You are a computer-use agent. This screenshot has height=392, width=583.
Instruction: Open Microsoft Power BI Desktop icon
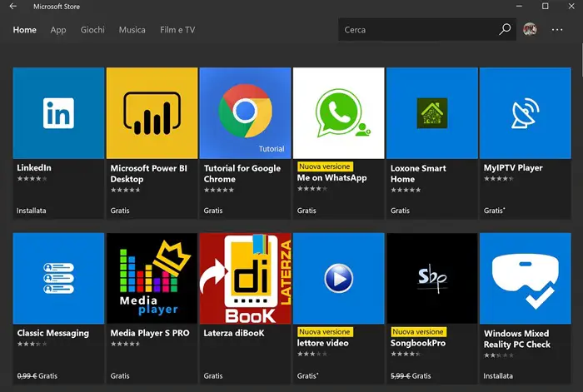pos(152,113)
